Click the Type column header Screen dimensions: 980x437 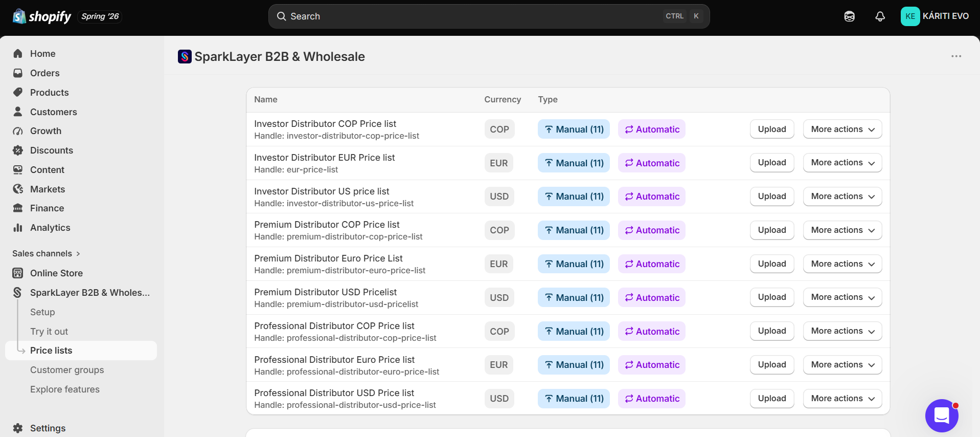click(x=548, y=100)
